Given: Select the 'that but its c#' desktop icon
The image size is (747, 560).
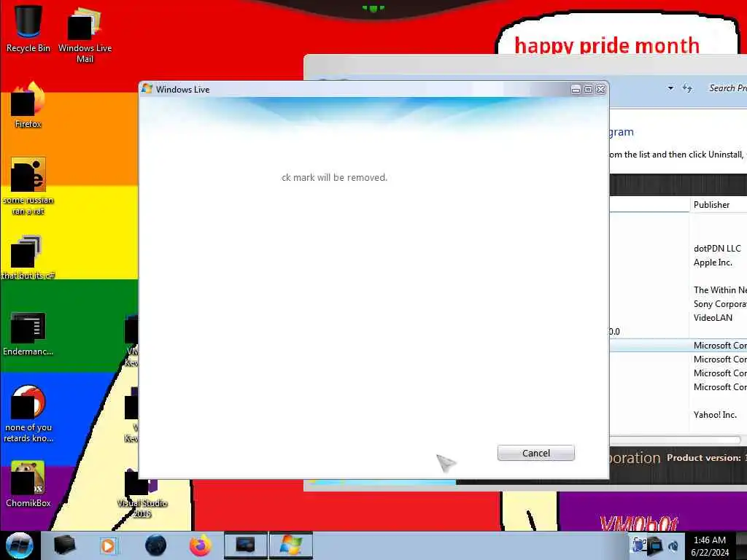Looking at the screenshot, I should 28,257.
